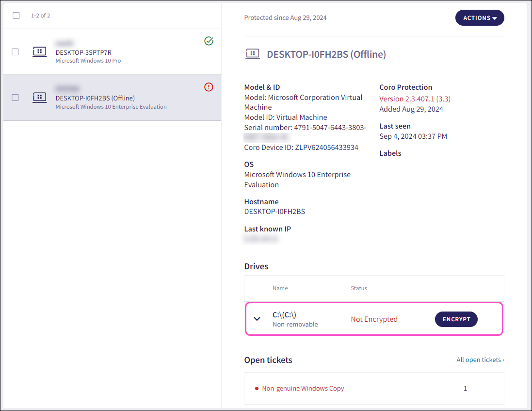Image resolution: width=532 pixels, height=411 pixels.
Task: Open the Actions dropdown menu
Action: pyautogui.click(x=479, y=18)
